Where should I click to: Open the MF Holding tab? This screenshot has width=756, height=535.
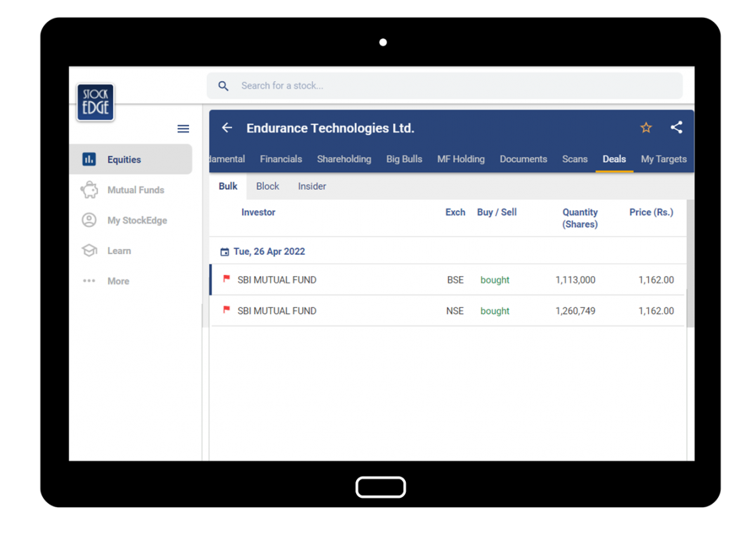461,159
